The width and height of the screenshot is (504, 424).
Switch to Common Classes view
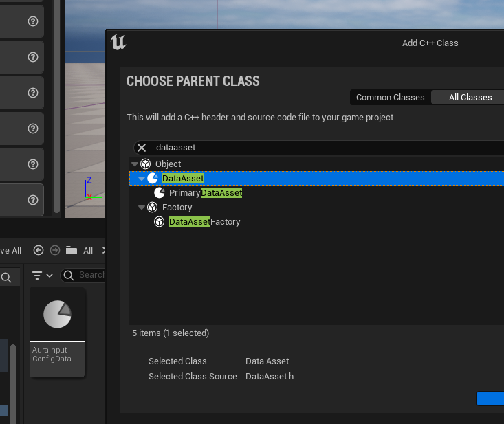tap(391, 98)
